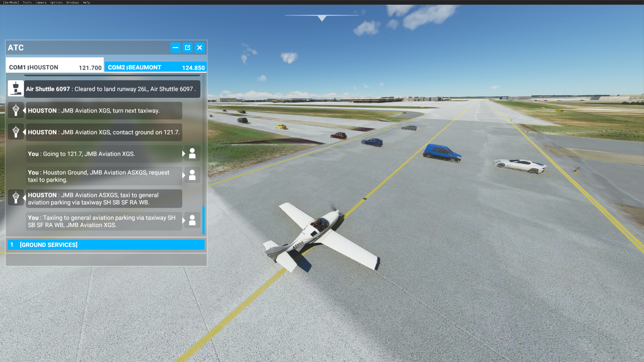
Task: Open the Options menu
Action: click(56, 3)
